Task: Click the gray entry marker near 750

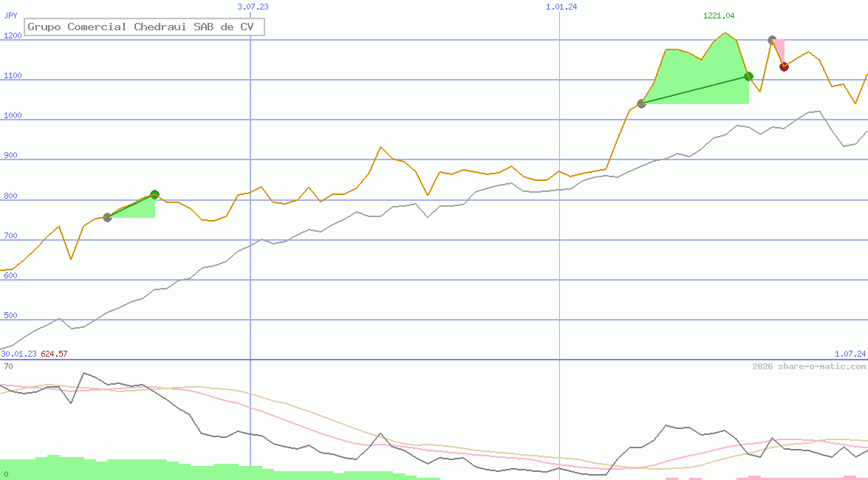Action: tap(107, 217)
